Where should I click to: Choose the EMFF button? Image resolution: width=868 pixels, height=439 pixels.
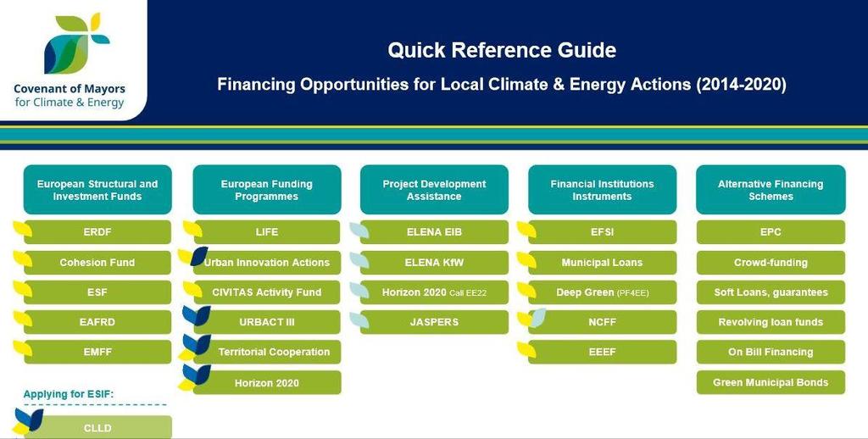97,352
